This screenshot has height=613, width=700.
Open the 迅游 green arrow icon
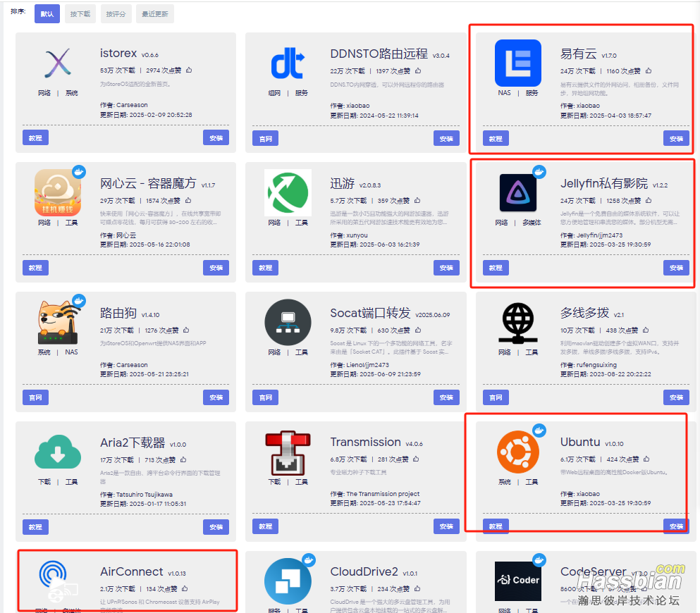pos(288,193)
